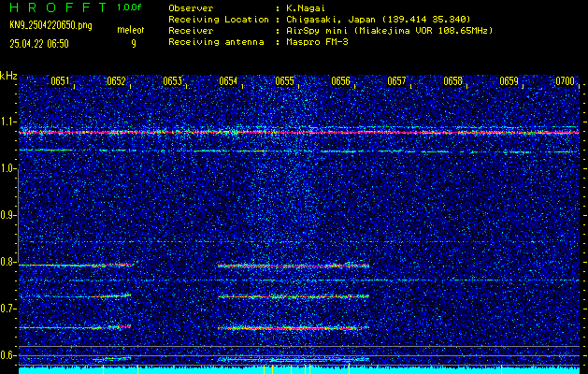Select the 0700 time marker
Screen dimensions: 588x374
(x=566, y=81)
